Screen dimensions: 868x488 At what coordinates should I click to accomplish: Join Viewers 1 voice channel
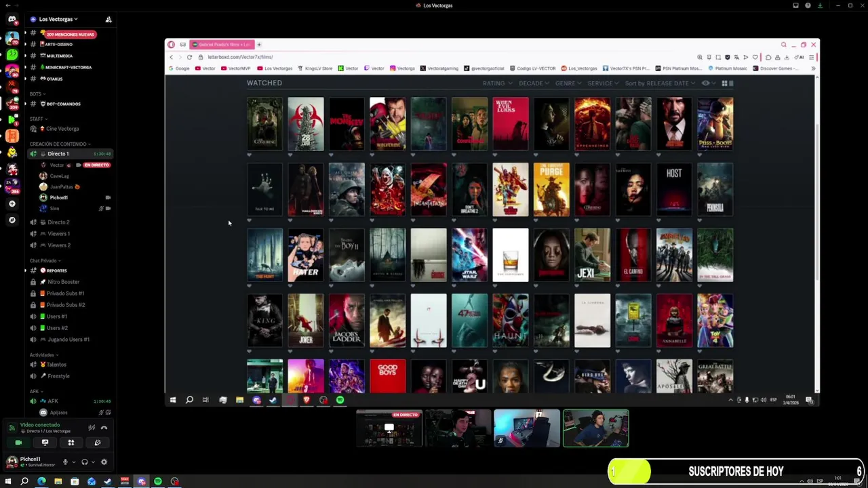tap(71, 234)
